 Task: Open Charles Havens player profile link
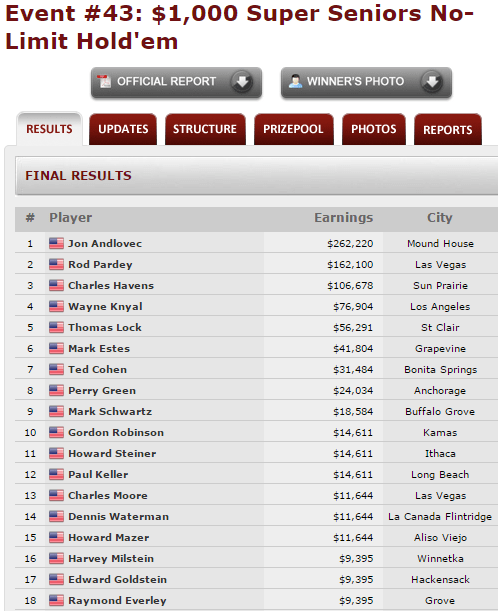[111, 286]
